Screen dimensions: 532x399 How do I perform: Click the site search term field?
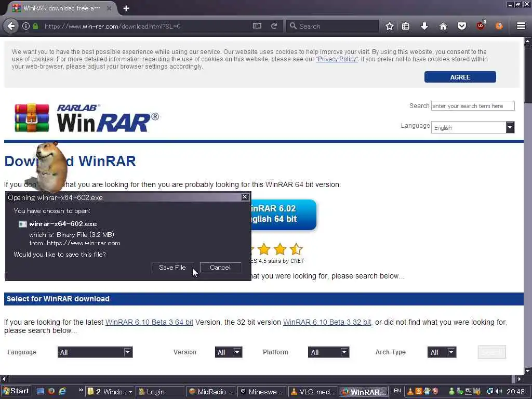tap(473, 106)
